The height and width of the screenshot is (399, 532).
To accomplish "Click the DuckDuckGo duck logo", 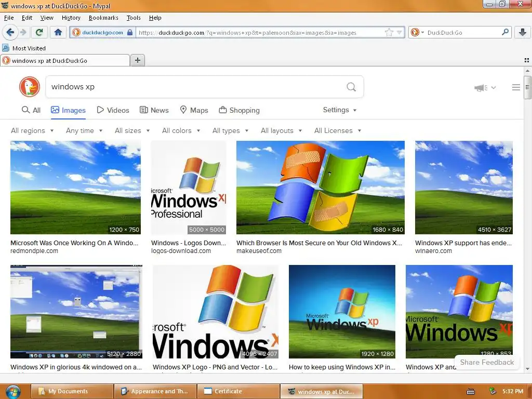I will (30, 87).
